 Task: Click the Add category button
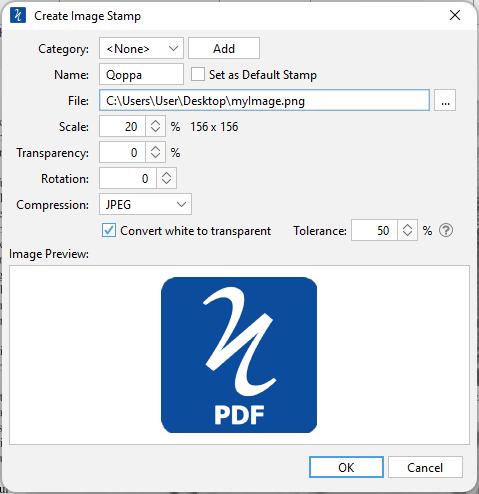[x=224, y=49]
